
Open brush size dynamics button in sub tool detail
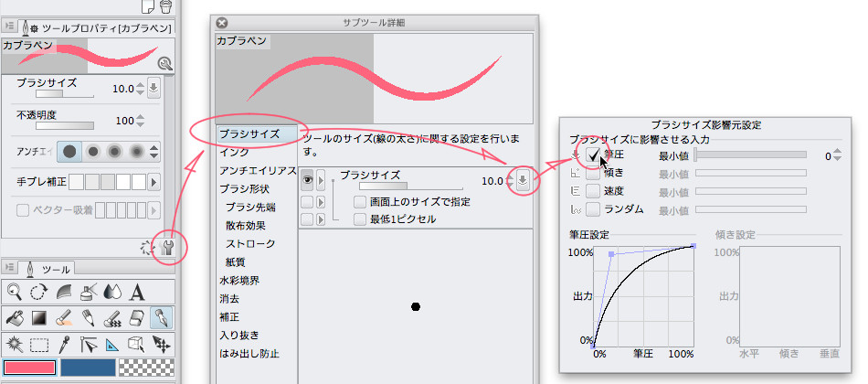(x=522, y=180)
